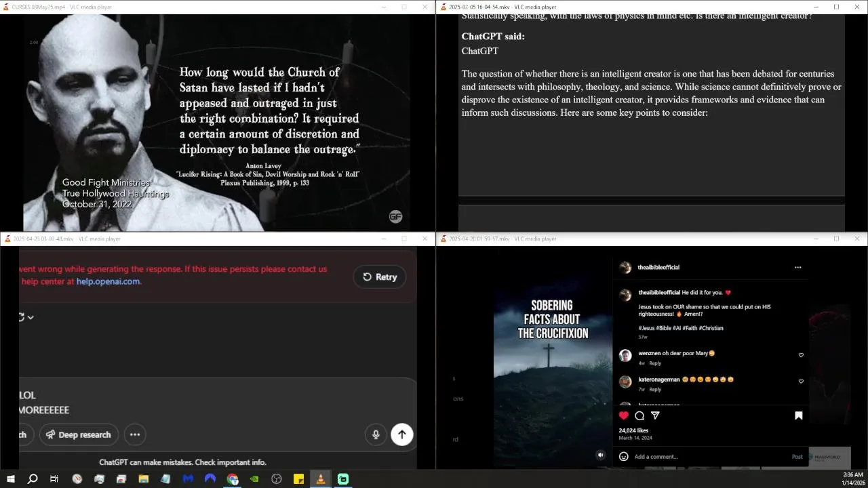Toggle the bookmark save icon on the Instagram post
The width and height of the screenshot is (868, 488).
click(x=799, y=415)
